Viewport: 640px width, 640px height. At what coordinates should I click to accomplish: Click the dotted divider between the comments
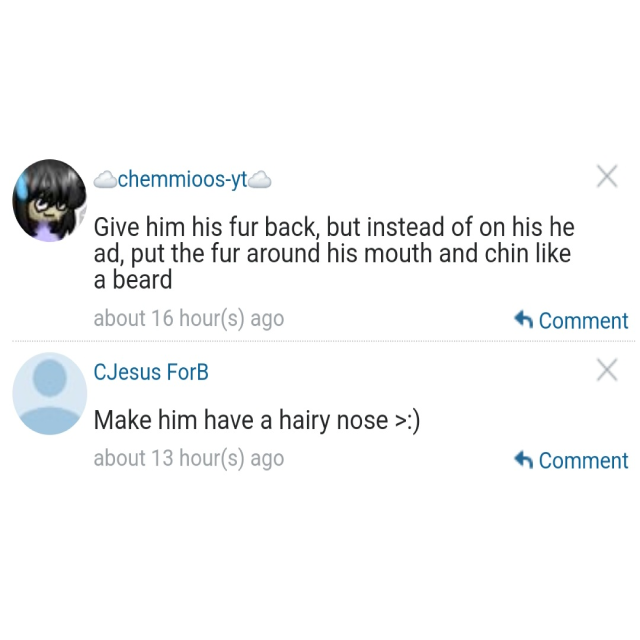[x=323, y=340]
